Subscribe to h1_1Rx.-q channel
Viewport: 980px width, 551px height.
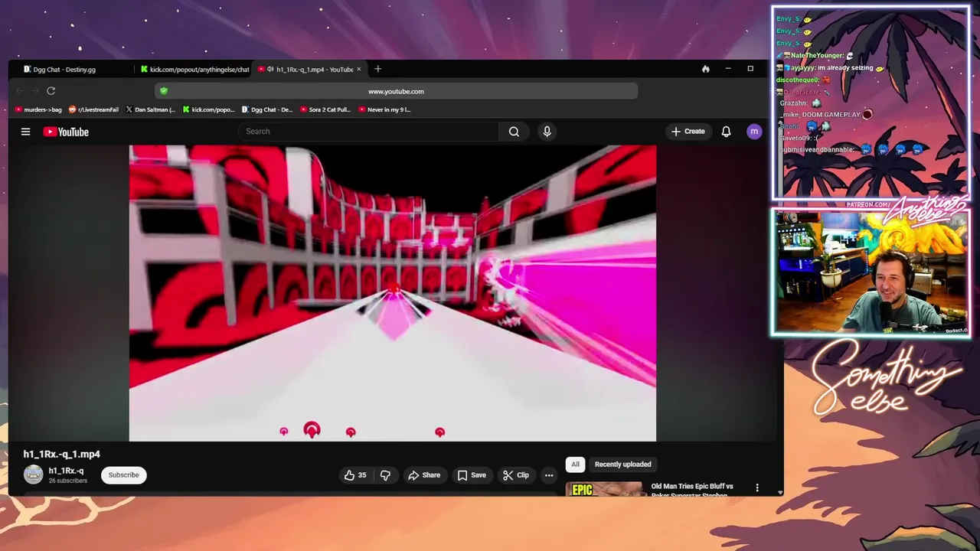123,475
